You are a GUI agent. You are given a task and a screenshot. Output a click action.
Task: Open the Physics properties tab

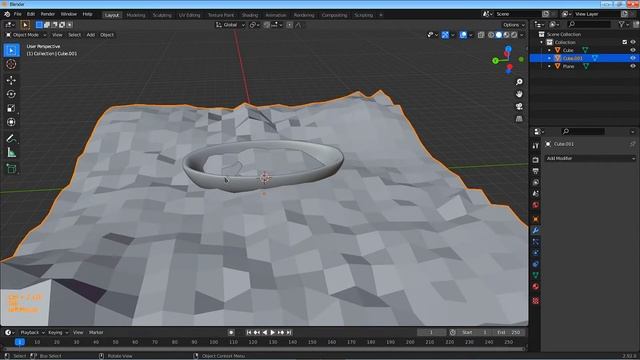pyautogui.click(x=536, y=253)
